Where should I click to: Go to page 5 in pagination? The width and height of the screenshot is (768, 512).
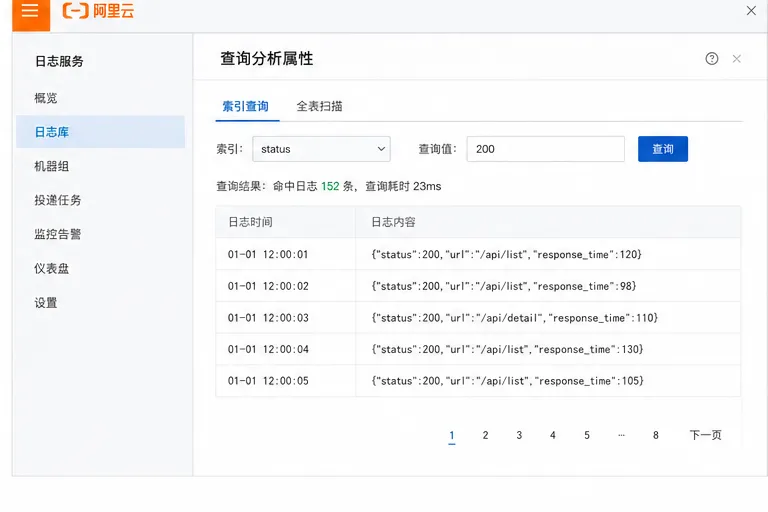tap(587, 435)
